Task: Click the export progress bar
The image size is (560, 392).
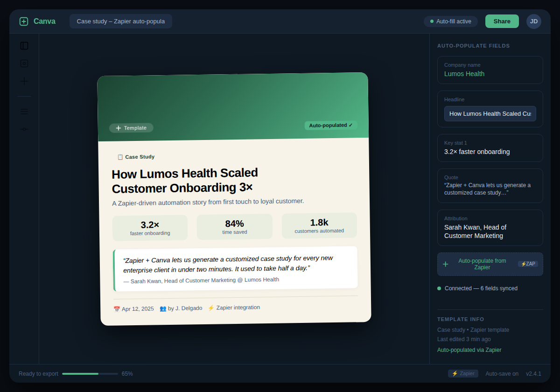Action: (90, 374)
